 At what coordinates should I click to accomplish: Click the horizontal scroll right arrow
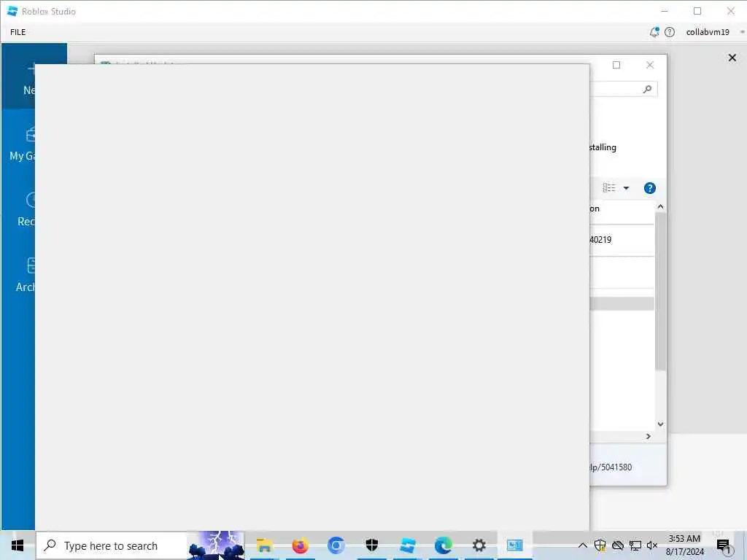pyautogui.click(x=648, y=436)
